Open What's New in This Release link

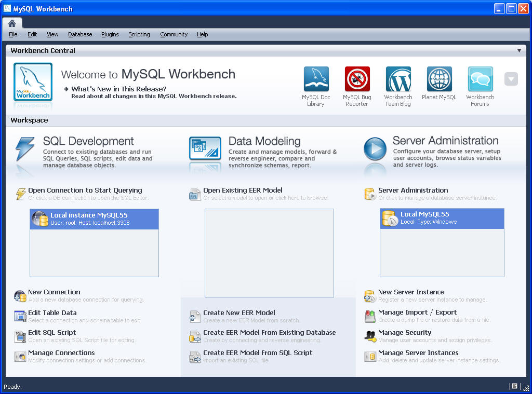pos(119,89)
